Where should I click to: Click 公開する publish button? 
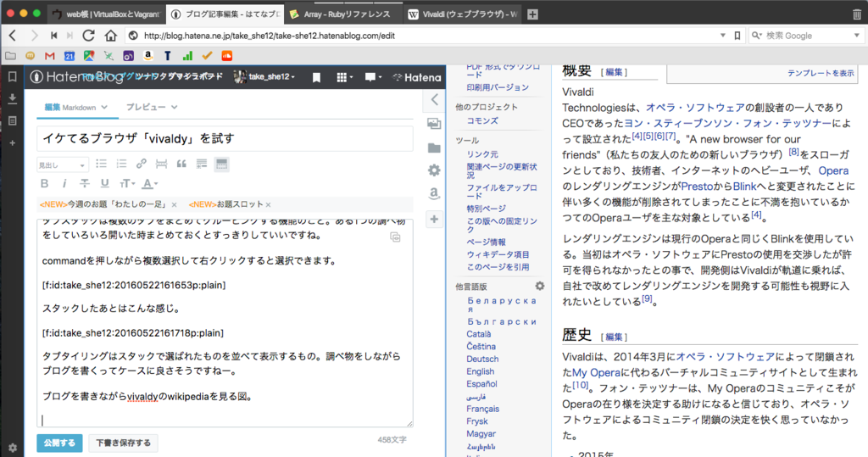(60, 443)
